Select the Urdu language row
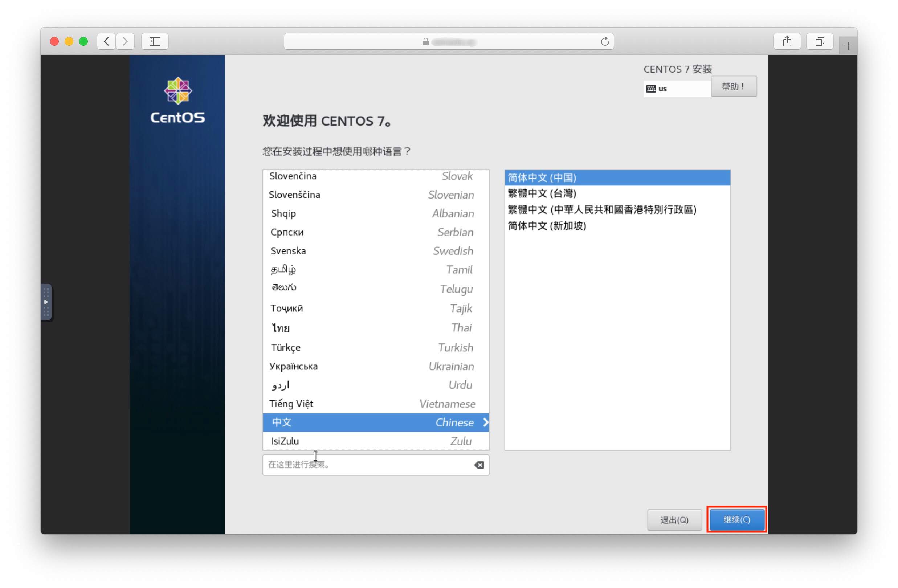The width and height of the screenshot is (898, 588). pyautogui.click(x=376, y=385)
